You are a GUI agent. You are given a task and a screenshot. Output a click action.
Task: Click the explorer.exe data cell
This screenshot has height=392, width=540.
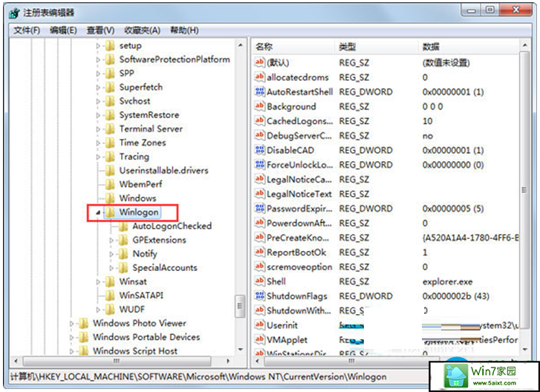[x=447, y=282]
